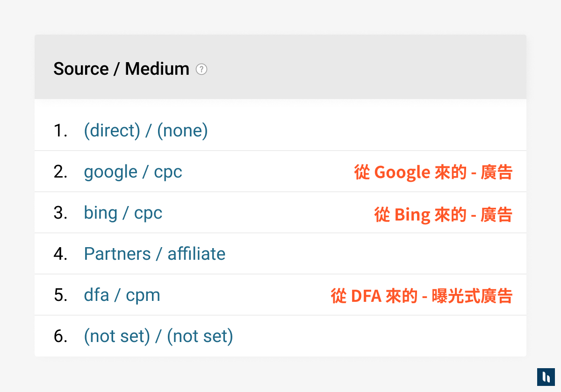Open the Partners / affiliate link

coord(154,254)
